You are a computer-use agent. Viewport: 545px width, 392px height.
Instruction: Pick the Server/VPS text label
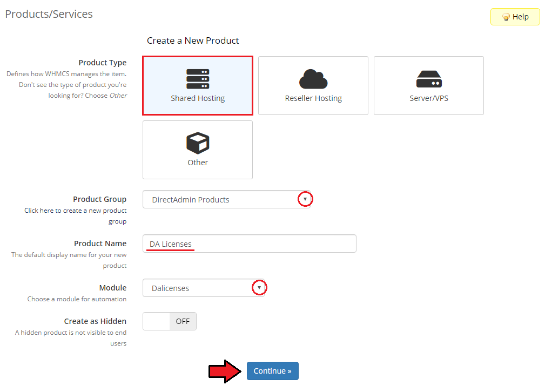(x=429, y=98)
